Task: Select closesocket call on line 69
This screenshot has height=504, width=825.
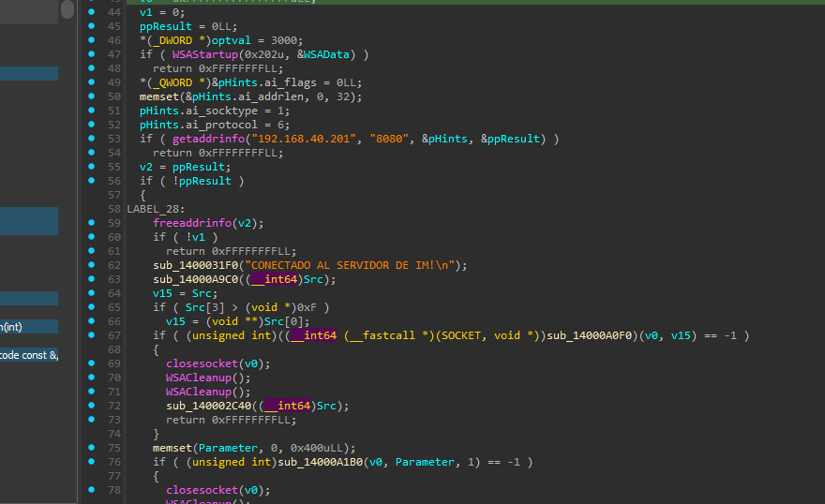Action: [x=202, y=363]
